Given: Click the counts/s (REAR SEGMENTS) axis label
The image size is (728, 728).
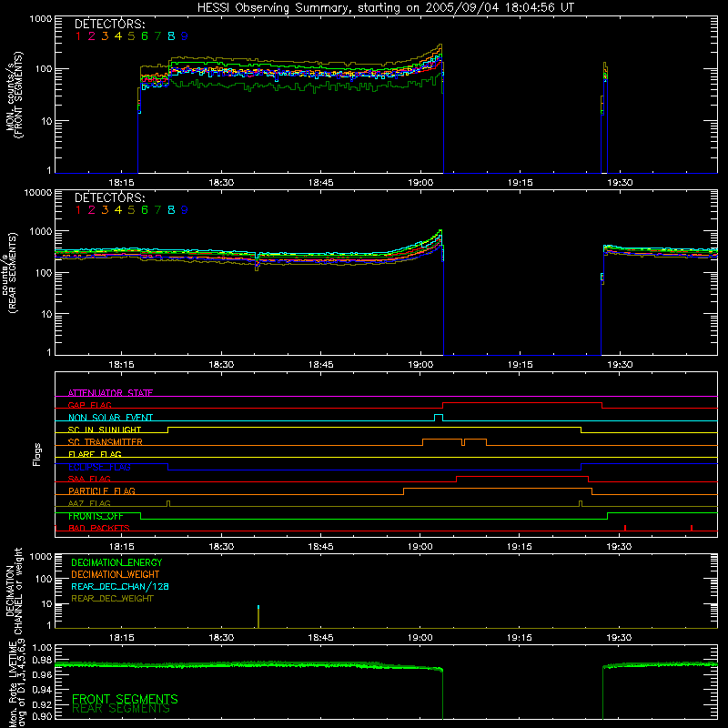Looking at the screenshot, I should coord(10,273).
